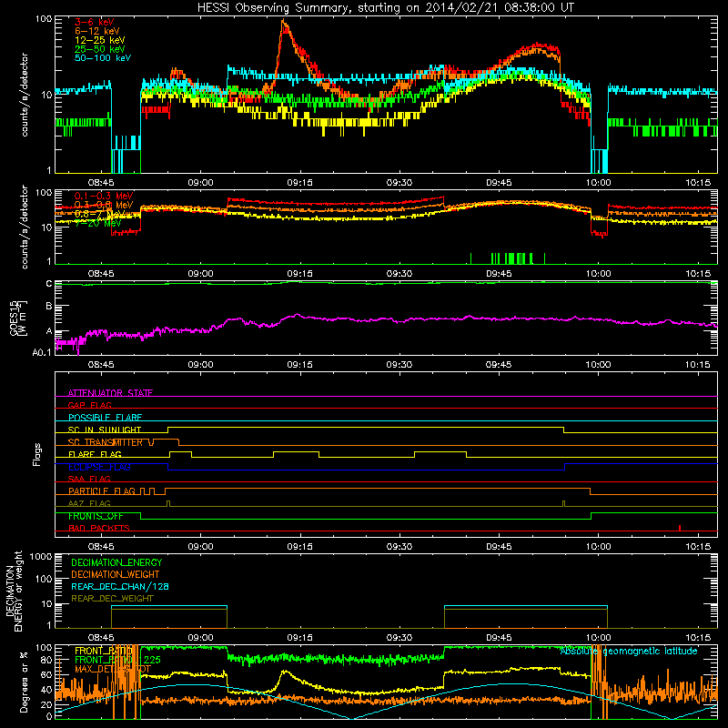The height and width of the screenshot is (728, 728).
Task: Click the A0.1 tick on GOES15 axis
Action: click(x=42, y=353)
